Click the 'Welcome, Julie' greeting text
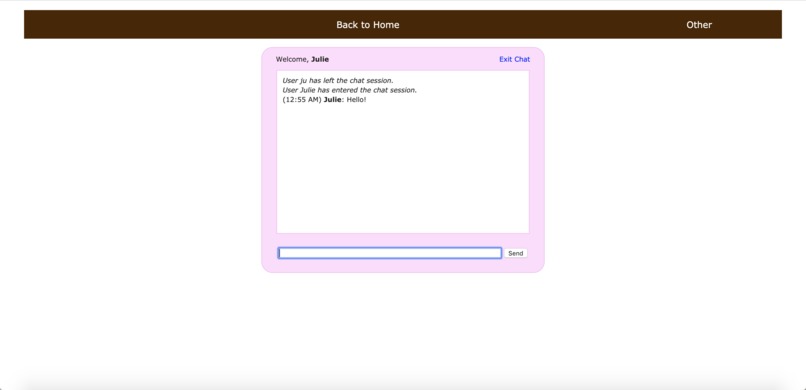The height and width of the screenshot is (390, 806). tap(302, 59)
